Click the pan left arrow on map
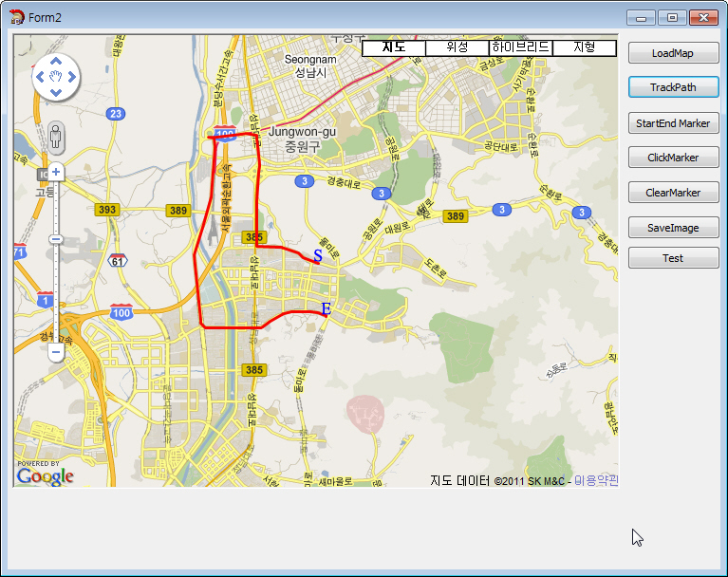This screenshot has height=577, width=728. (x=39, y=76)
